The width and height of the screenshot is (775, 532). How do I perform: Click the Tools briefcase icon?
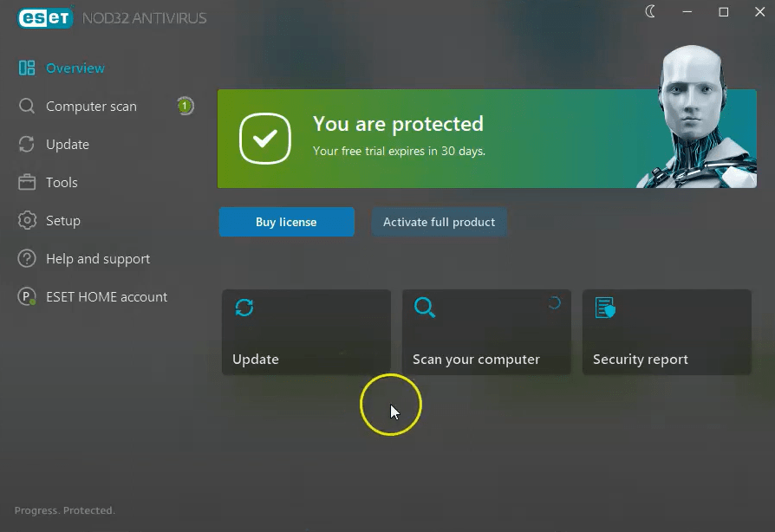click(x=27, y=182)
